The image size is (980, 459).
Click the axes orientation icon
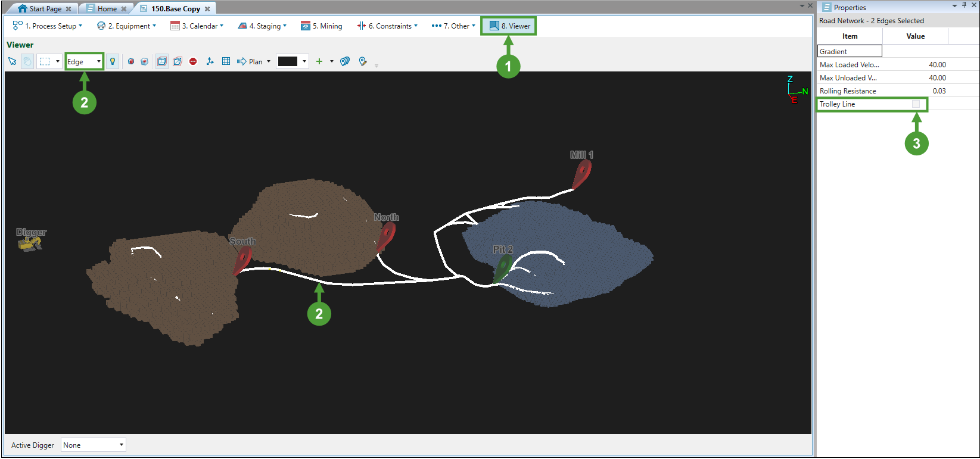(210, 61)
